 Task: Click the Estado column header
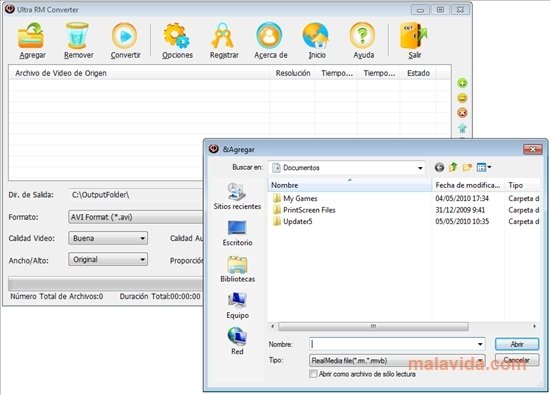click(418, 73)
